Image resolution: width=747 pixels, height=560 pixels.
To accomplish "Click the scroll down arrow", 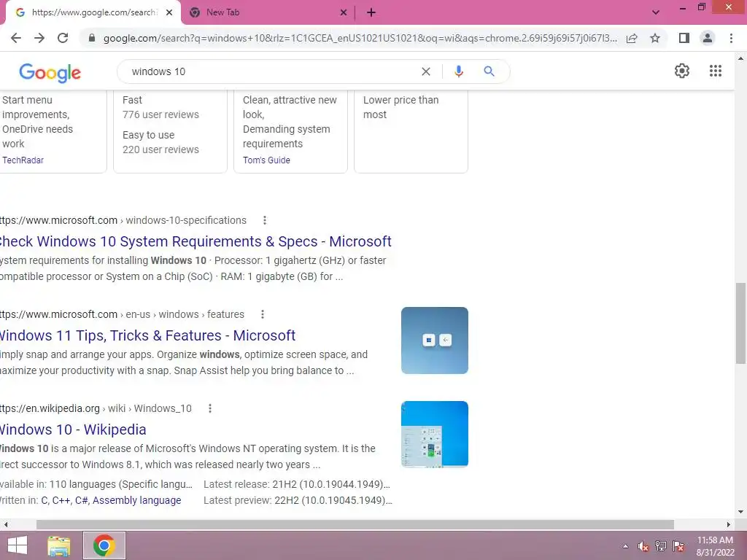I will pos(740,513).
